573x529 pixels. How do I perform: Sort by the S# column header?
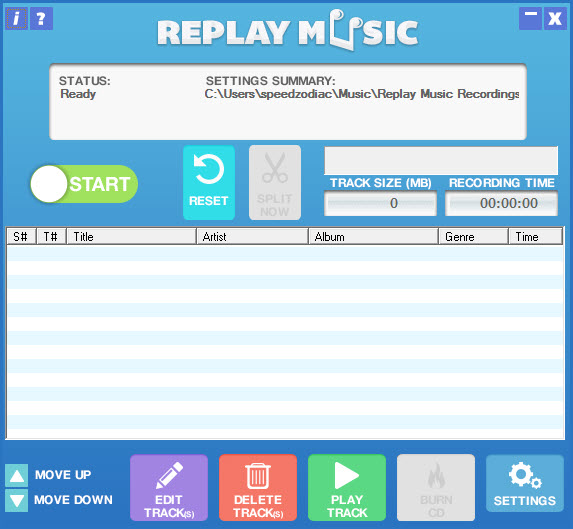[x=21, y=237]
